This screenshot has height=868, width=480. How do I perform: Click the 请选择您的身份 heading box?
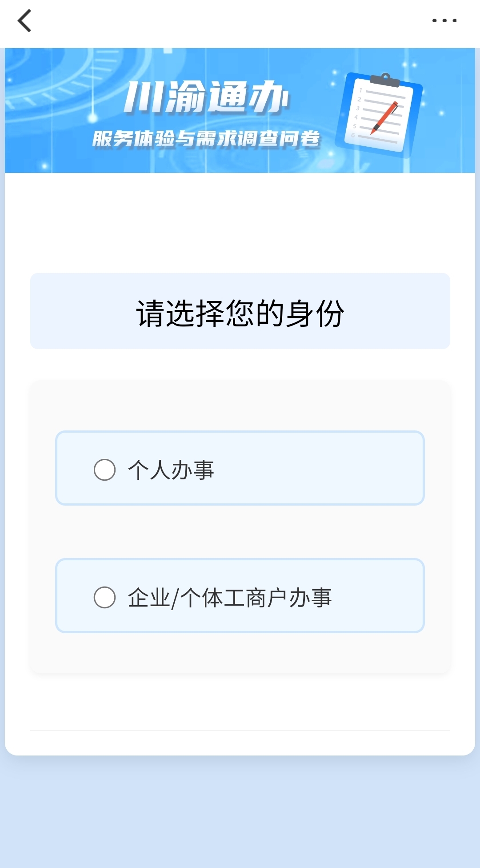[240, 311]
